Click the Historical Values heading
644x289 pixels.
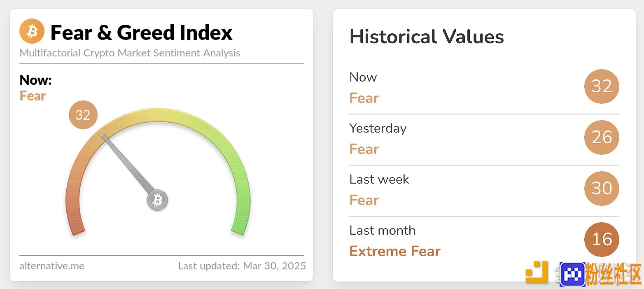pyautogui.click(x=427, y=37)
